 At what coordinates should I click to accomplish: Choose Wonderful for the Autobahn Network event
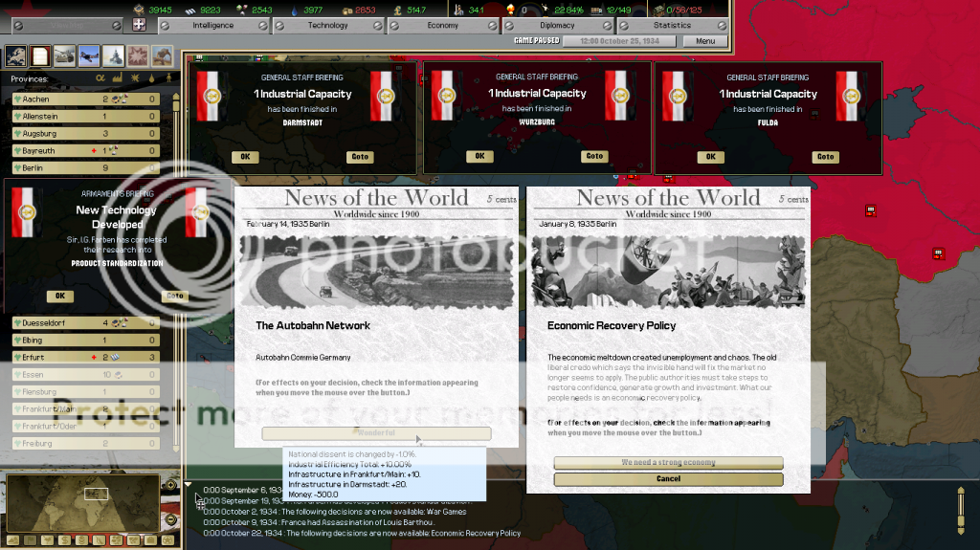coord(376,433)
